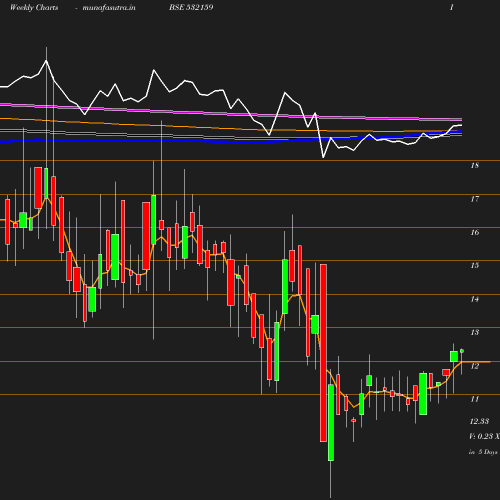Click the 'in 5 Days' text
500x500 pixels.
click(483, 452)
